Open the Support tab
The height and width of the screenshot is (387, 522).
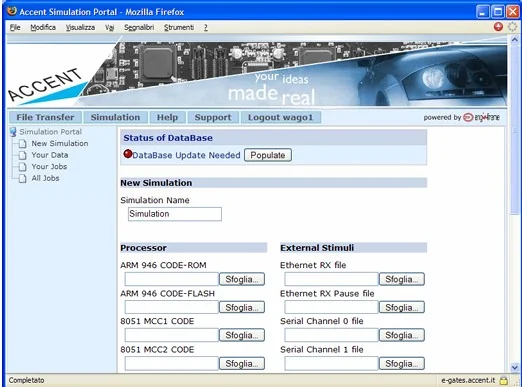click(213, 117)
